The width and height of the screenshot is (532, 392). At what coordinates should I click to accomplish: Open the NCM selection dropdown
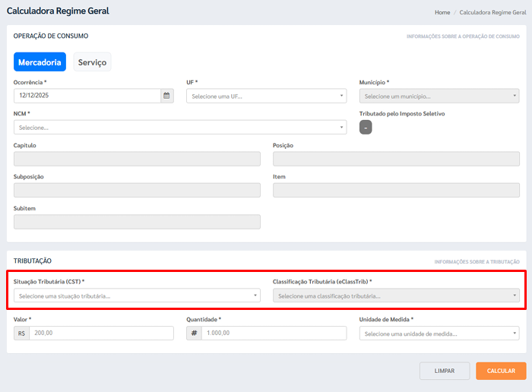(179, 128)
